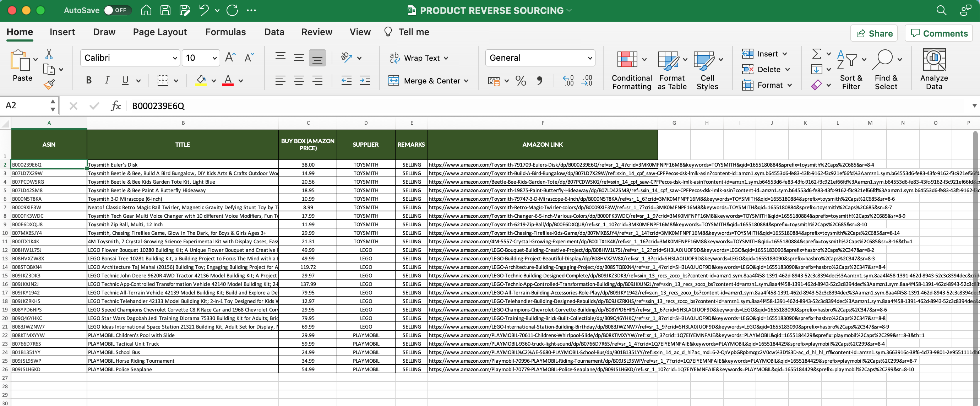Open the borders dropdown arrow
Viewport: 980px width, 406px height.
tap(176, 80)
